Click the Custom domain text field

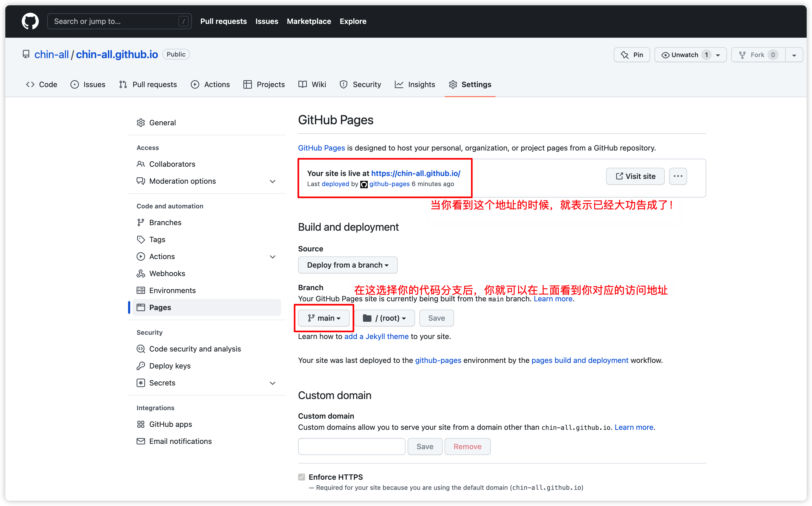pos(351,447)
